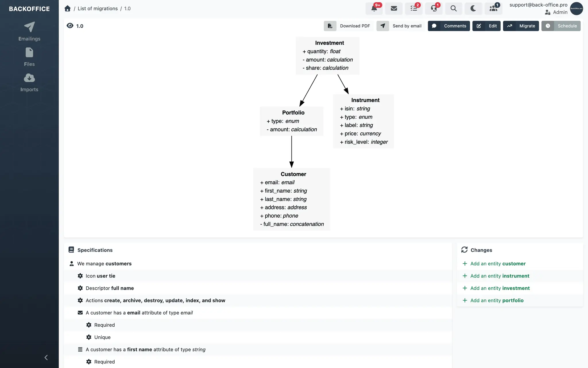Click the user tie icon beside 'We manage customers'

71,264
